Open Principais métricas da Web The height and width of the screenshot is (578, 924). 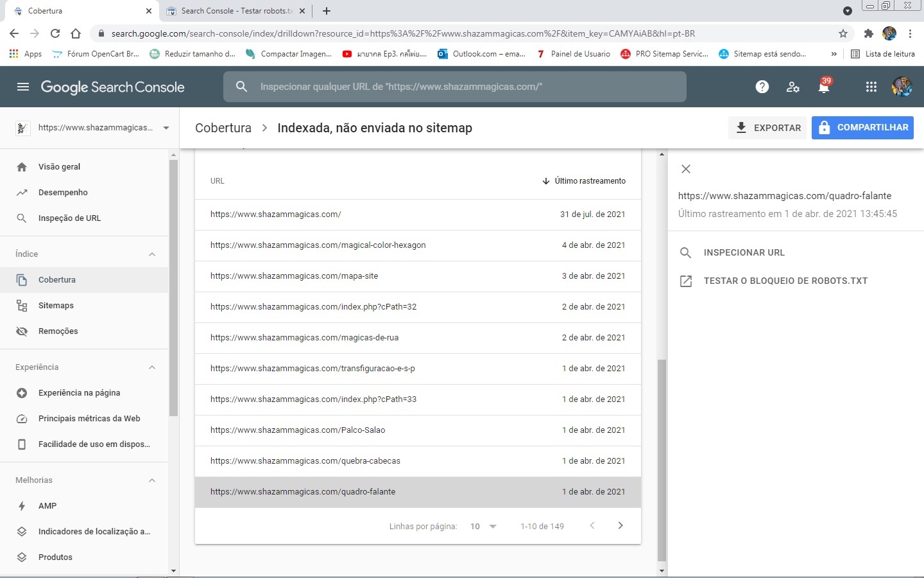point(84,419)
